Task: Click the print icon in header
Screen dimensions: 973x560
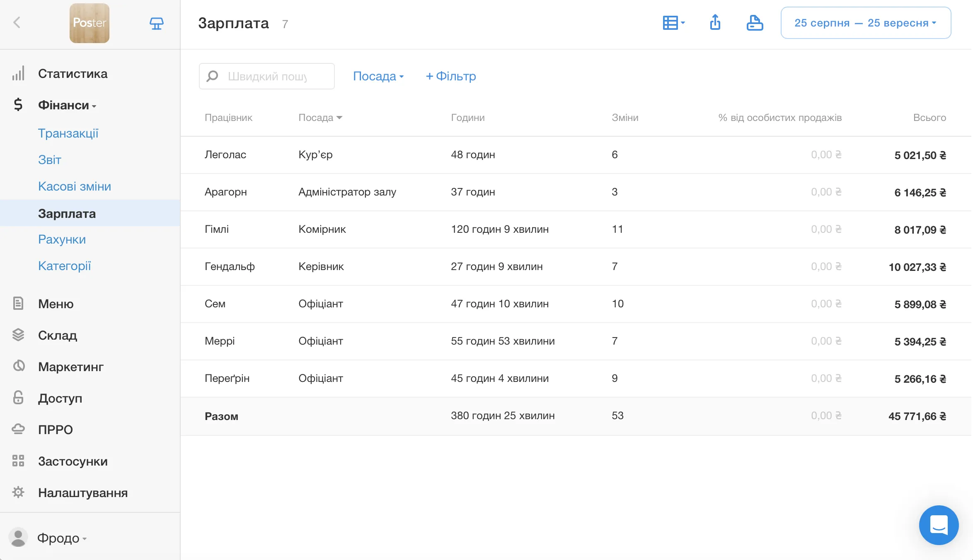Action: click(755, 23)
